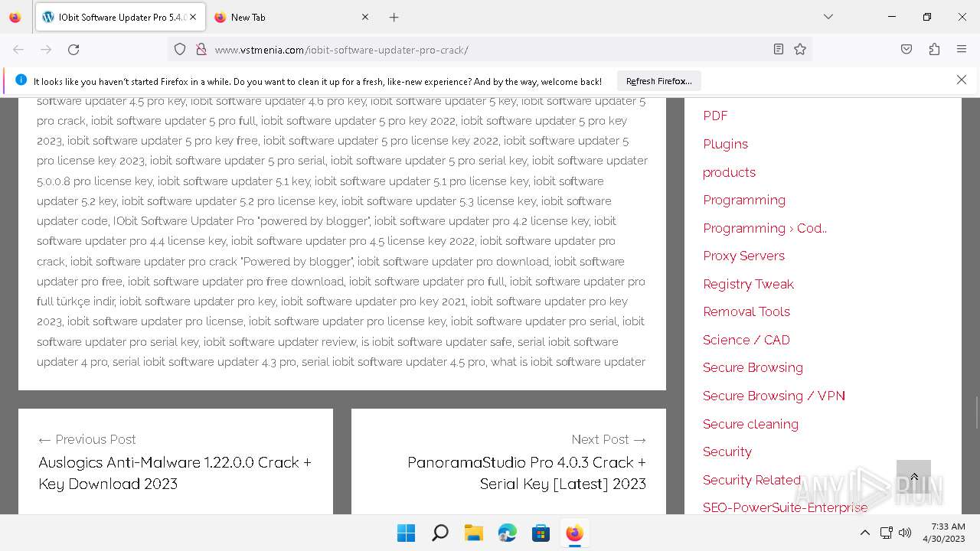Open the Secure Browsing category link

pos(753,367)
